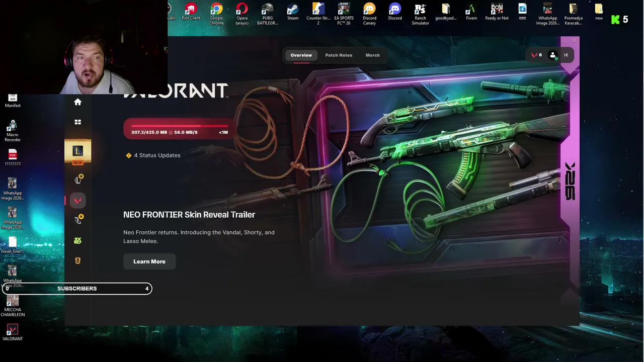Select the Ready or Not desktop shortcut
This screenshot has width=644, height=362.
(x=497, y=12)
